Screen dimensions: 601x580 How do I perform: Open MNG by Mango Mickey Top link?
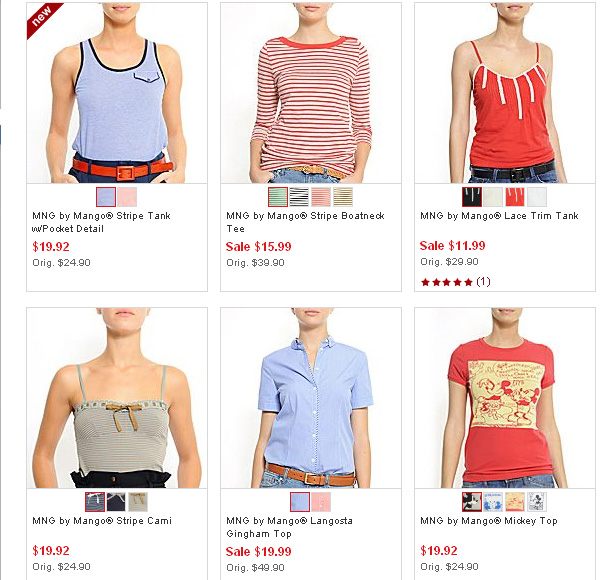[x=489, y=521]
